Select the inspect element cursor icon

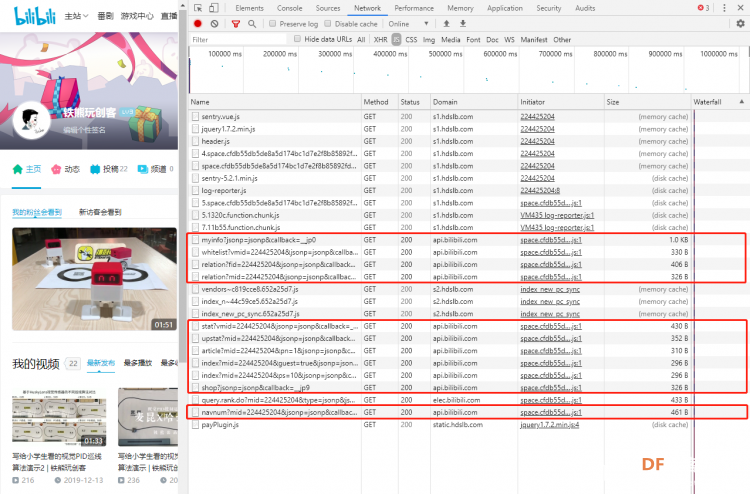[x=198, y=8]
